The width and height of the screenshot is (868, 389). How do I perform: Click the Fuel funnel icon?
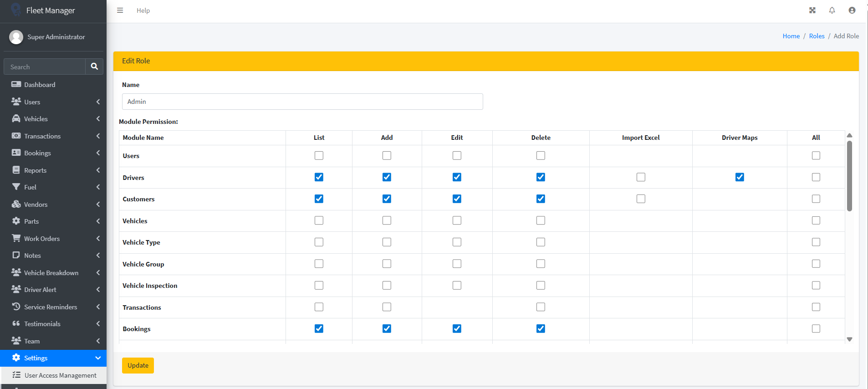16,187
